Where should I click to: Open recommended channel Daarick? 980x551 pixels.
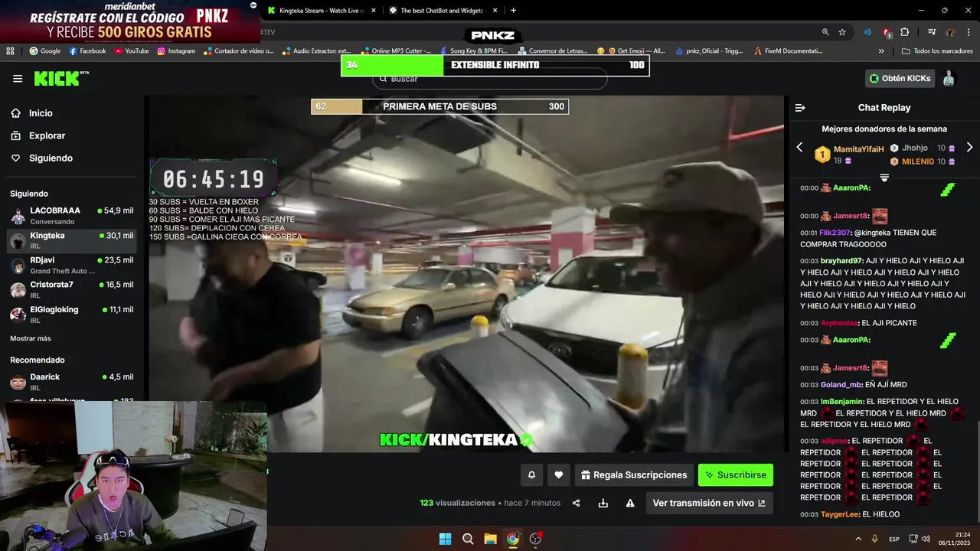[x=71, y=382]
